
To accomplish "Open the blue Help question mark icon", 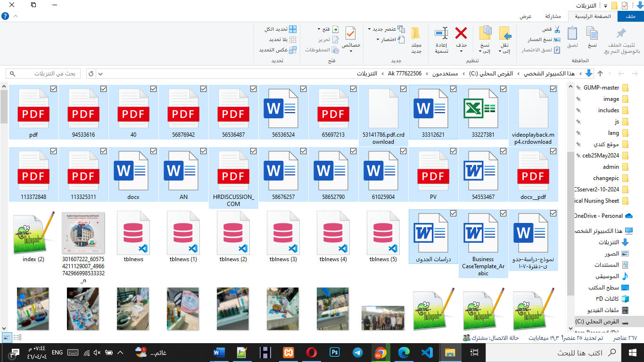I will (x=5, y=16).
